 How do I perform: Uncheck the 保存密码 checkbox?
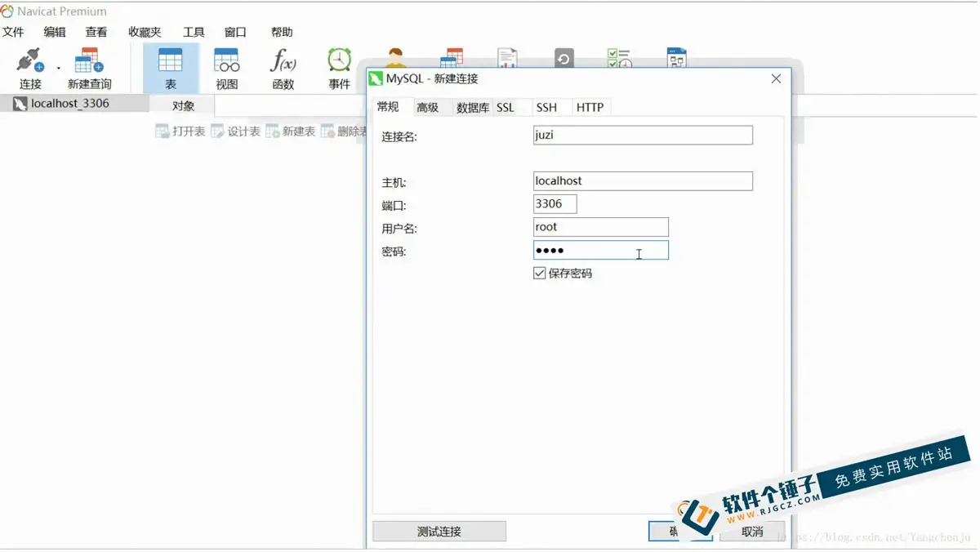[539, 274]
